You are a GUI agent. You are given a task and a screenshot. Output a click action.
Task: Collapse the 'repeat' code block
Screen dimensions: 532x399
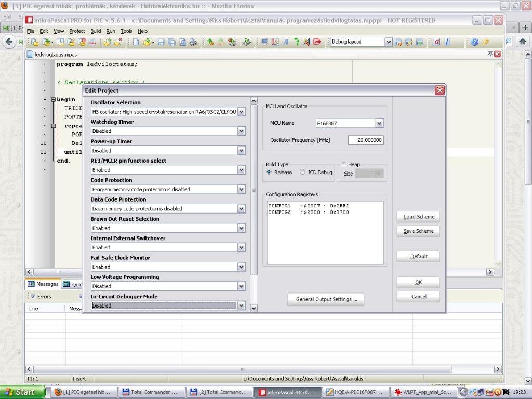[54, 126]
